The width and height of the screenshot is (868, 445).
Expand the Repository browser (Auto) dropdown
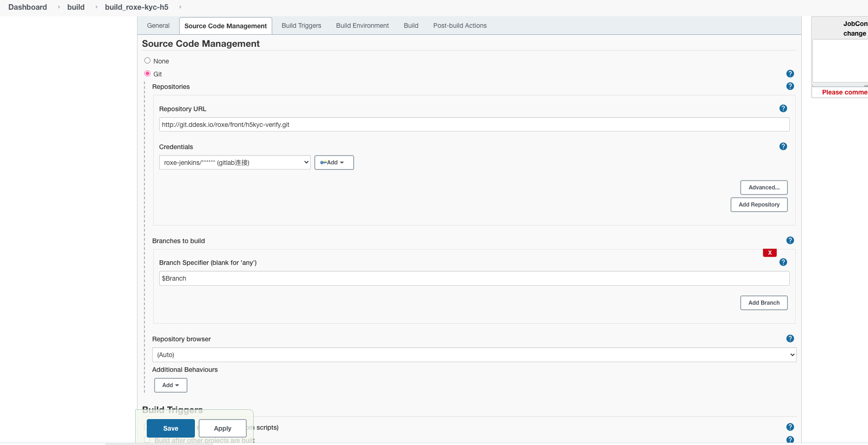pyautogui.click(x=474, y=355)
